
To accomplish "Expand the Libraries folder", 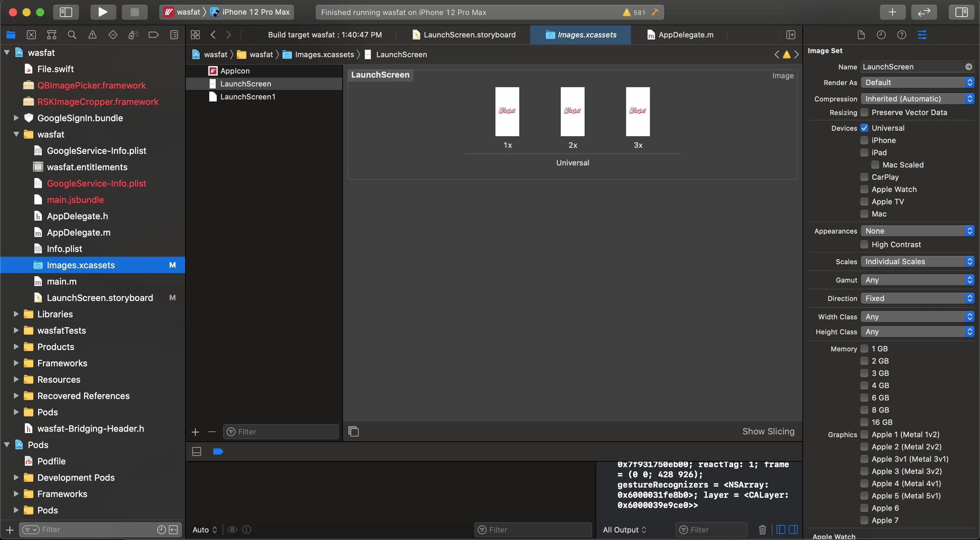I will (16, 314).
